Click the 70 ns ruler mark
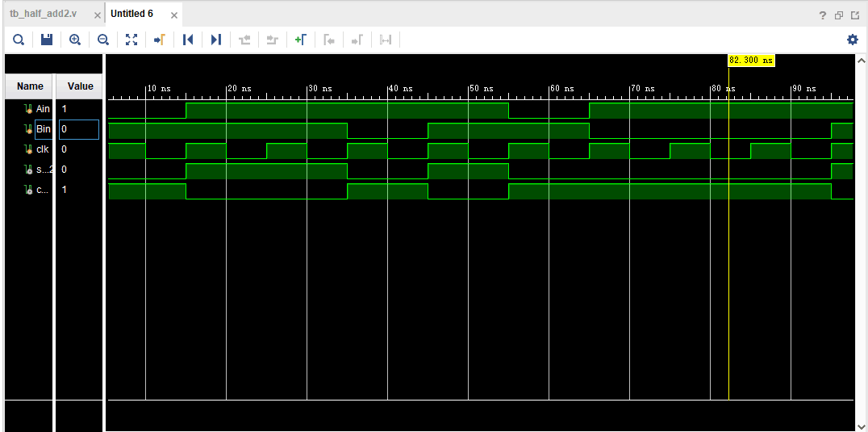This screenshot has height=432, width=868. tap(643, 89)
